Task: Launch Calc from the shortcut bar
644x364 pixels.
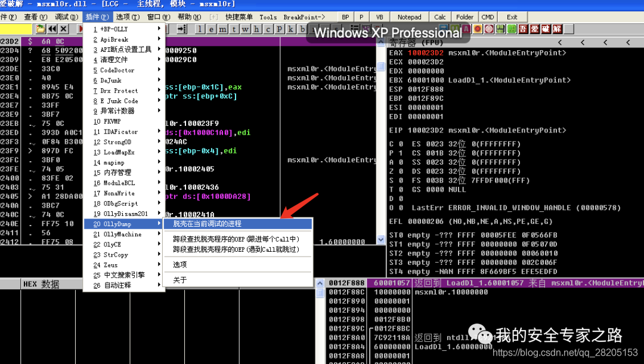Action: click(440, 17)
